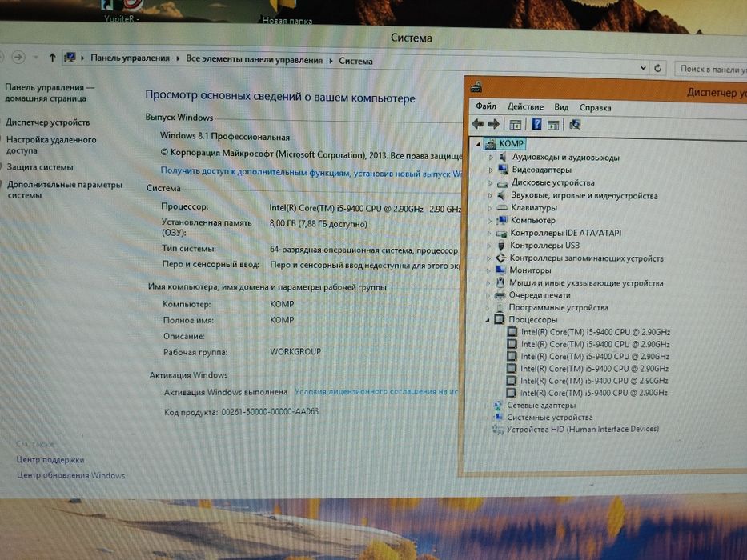Click the 8,00 ГБ installed memory value
The height and width of the screenshot is (560, 747).
[x=318, y=223]
